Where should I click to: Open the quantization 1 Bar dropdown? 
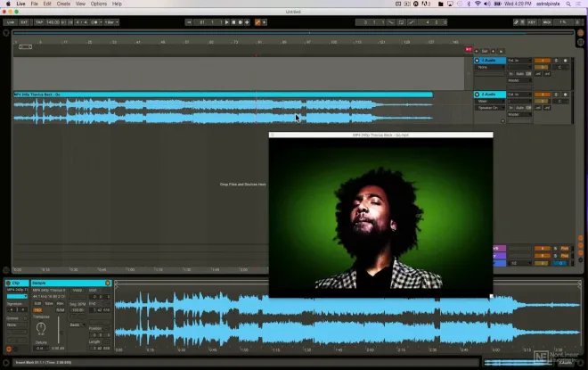pos(111,22)
